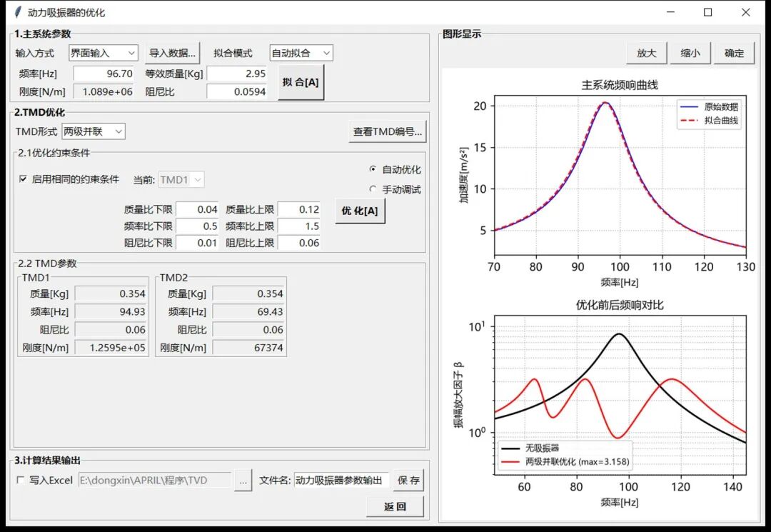Click the 原始数据 legend entry

pos(709,106)
